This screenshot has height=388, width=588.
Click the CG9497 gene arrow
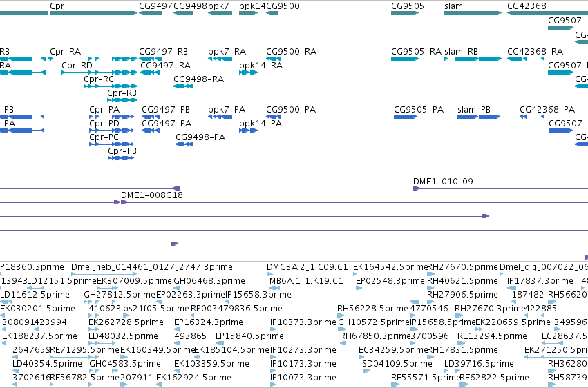151,13
